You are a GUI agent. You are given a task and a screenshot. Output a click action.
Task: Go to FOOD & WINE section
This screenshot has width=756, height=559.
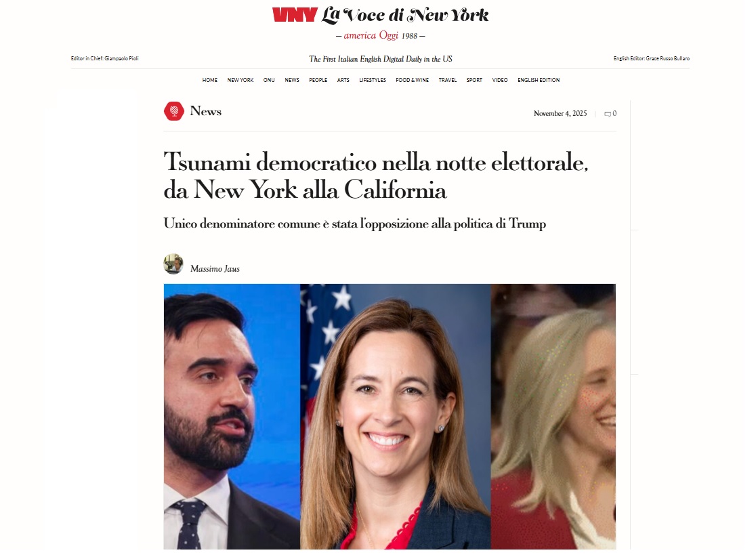click(x=413, y=80)
